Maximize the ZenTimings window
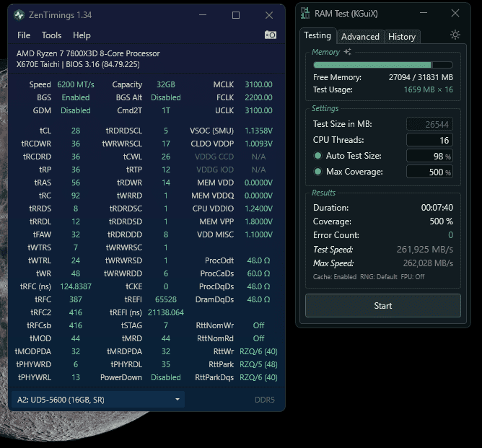The width and height of the screenshot is (482, 448). (236, 15)
